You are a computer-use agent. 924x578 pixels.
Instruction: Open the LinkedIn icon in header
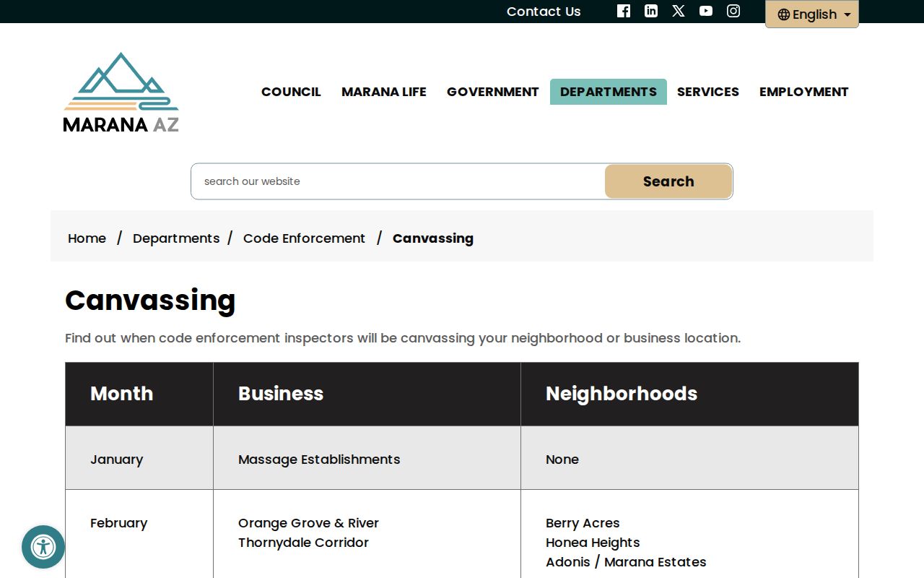[x=651, y=11]
